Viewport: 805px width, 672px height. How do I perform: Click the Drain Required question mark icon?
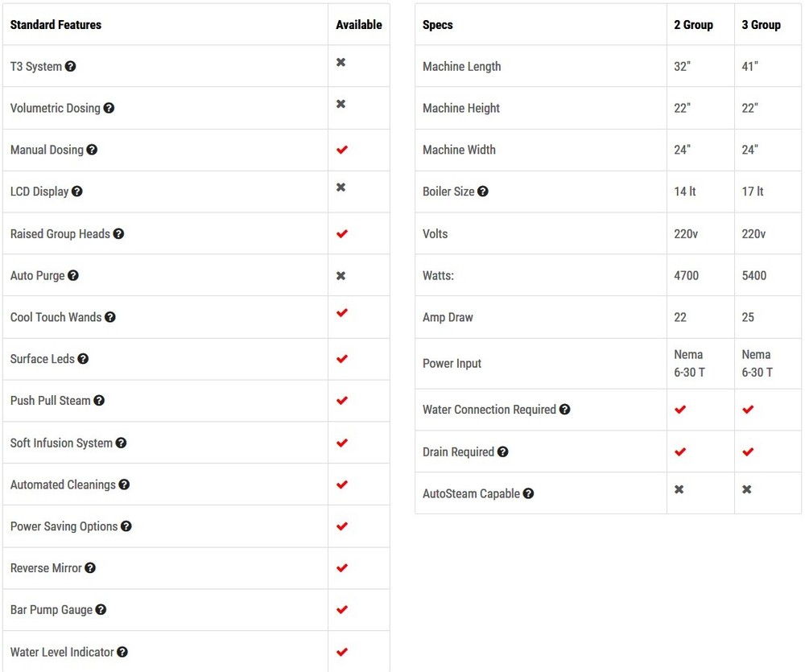point(502,451)
